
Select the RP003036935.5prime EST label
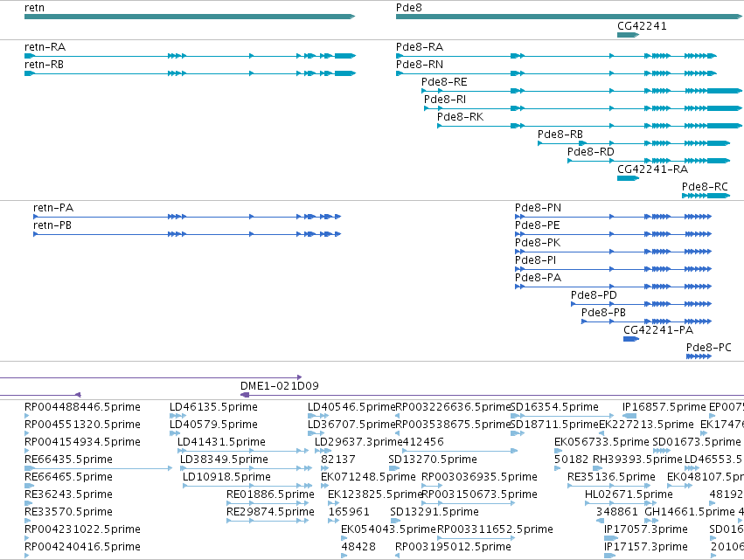click(479, 477)
